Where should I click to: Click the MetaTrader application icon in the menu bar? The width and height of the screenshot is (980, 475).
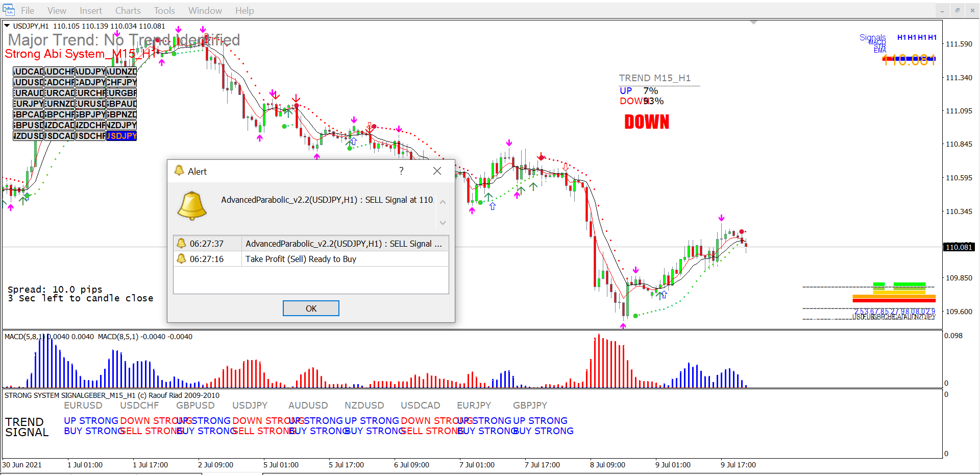[9, 10]
